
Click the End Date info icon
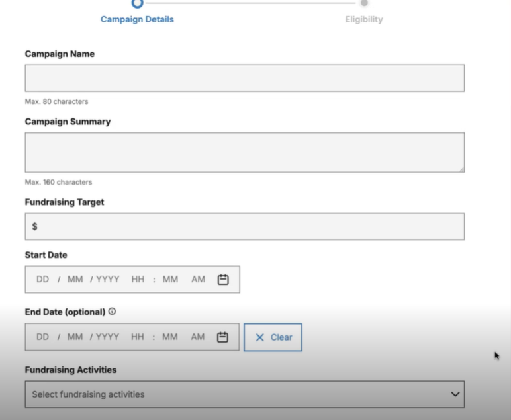pos(112,312)
